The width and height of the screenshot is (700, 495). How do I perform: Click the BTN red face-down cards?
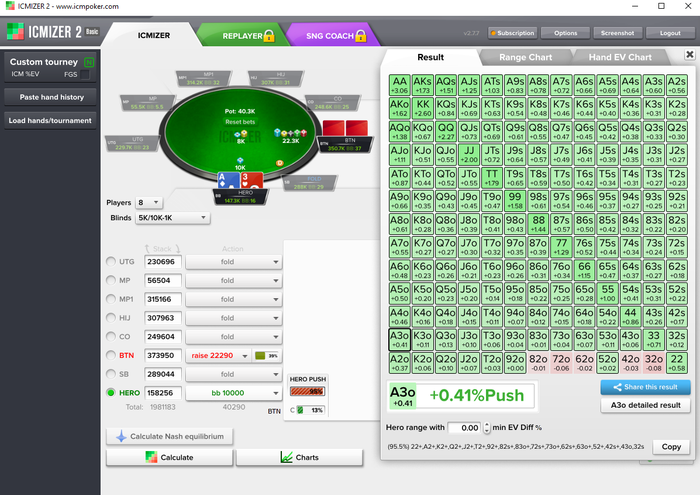(x=345, y=128)
